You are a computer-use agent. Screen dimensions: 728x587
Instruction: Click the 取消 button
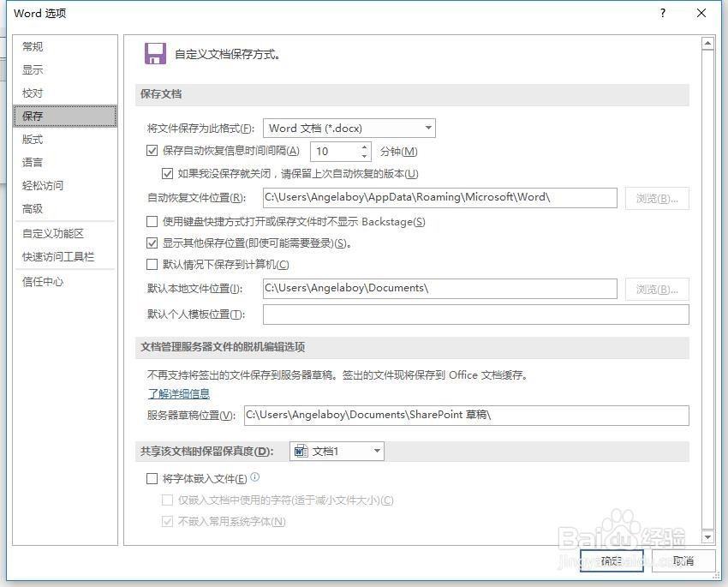[683, 561]
